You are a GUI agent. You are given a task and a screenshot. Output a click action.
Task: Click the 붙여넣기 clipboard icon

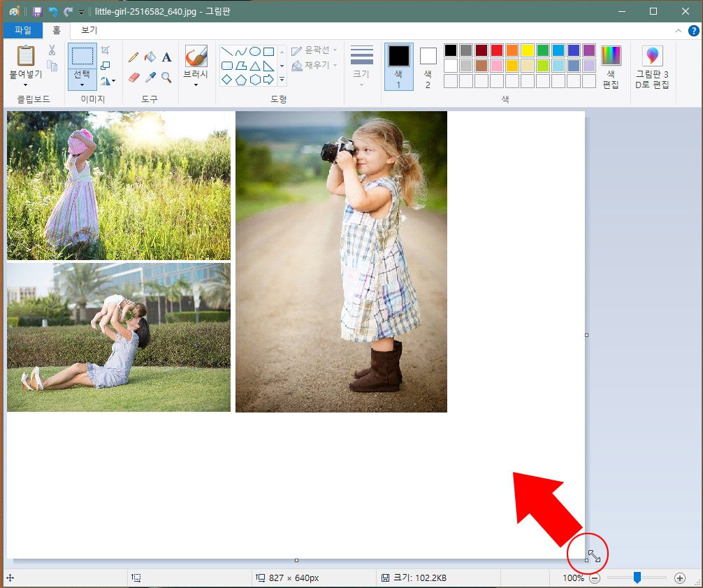click(26, 56)
